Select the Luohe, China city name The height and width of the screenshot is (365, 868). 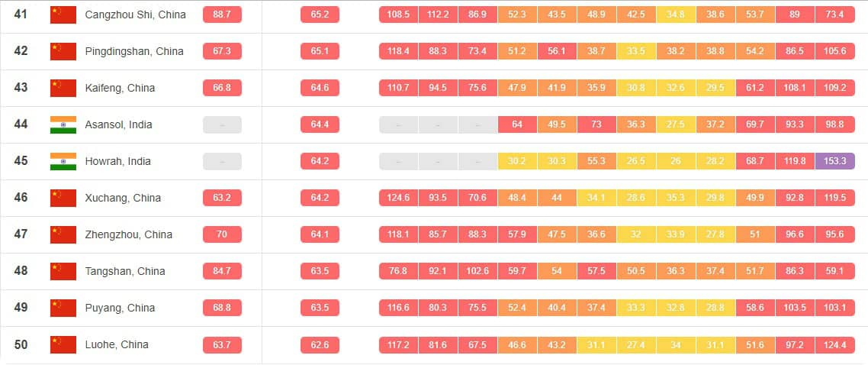pyautogui.click(x=117, y=344)
